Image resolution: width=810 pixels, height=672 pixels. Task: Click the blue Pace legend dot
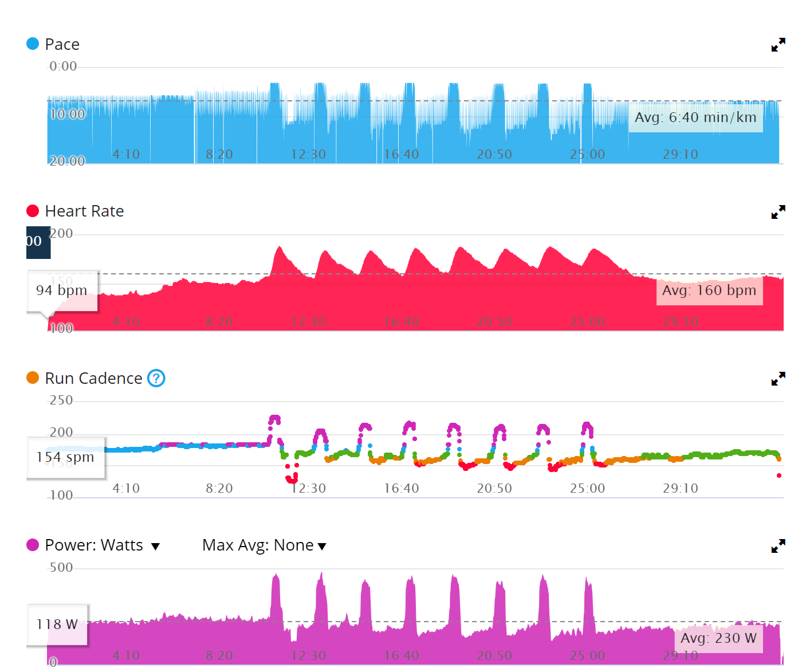[x=33, y=44]
